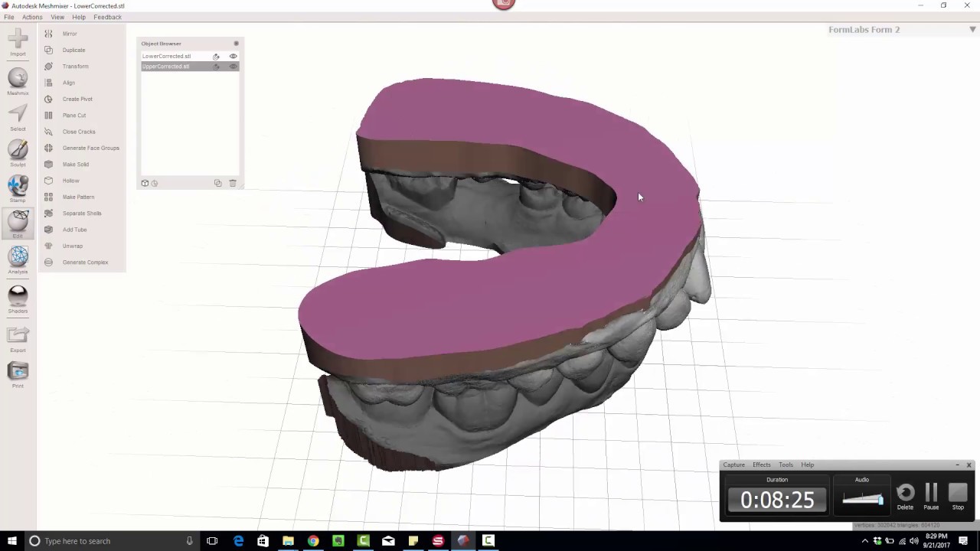Open the Actions menu in Meshmixer
The height and width of the screenshot is (551, 980).
(32, 17)
